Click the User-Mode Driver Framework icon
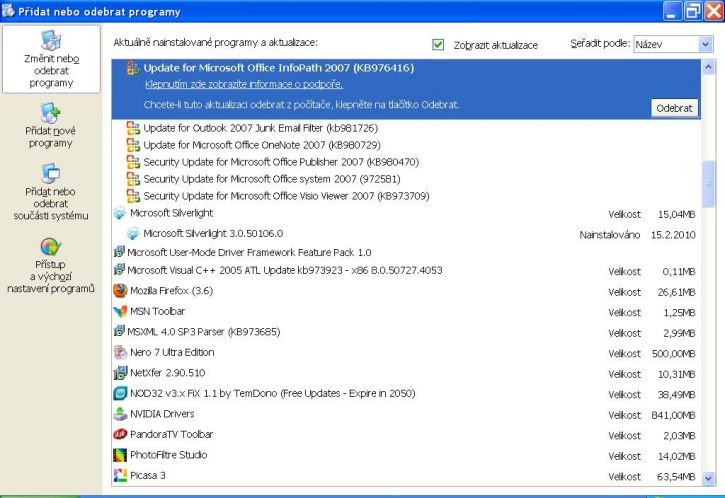Screen dimensions: 725x498 point(119,252)
